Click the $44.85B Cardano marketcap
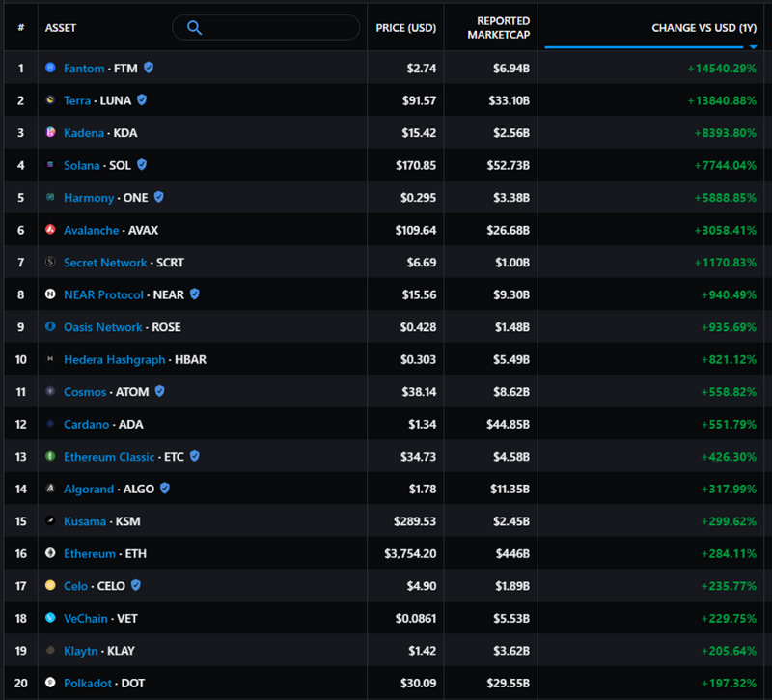This screenshot has width=772, height=700. point(509,424)
